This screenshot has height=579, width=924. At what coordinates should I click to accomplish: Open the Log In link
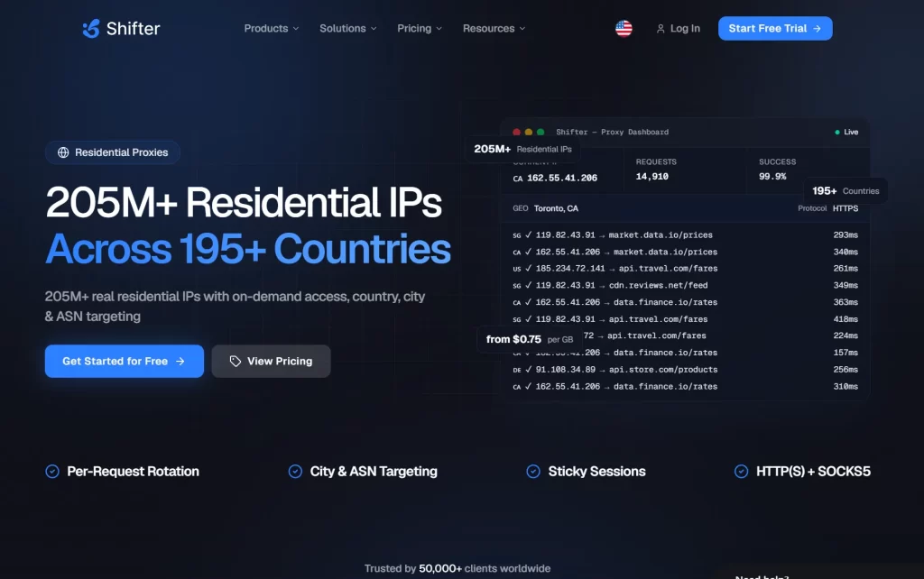pyautogui.click(x=679, y=28)
